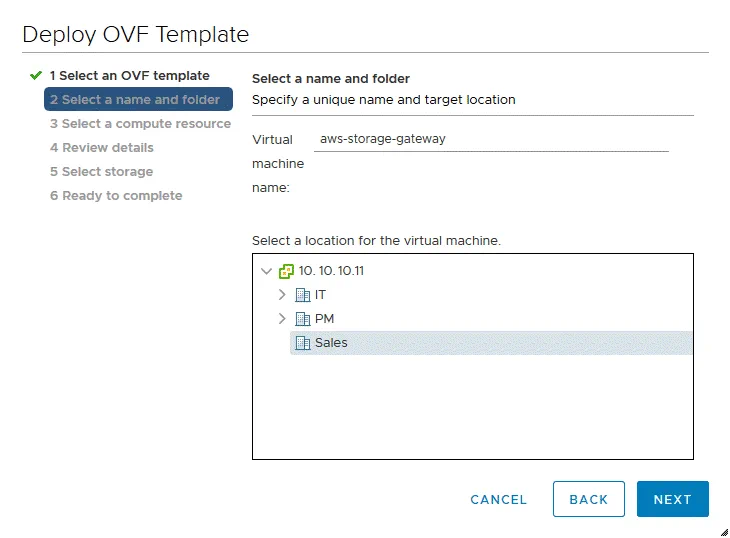Click the Sales datacenter icon
The height and width of the screenshot is (538, 730).
tap(303, 343)
